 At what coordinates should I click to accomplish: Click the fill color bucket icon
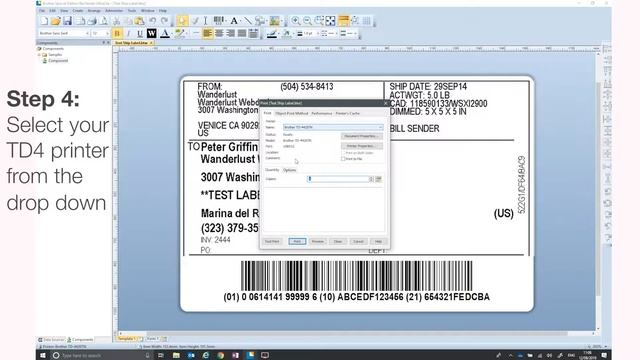point(286,33)
